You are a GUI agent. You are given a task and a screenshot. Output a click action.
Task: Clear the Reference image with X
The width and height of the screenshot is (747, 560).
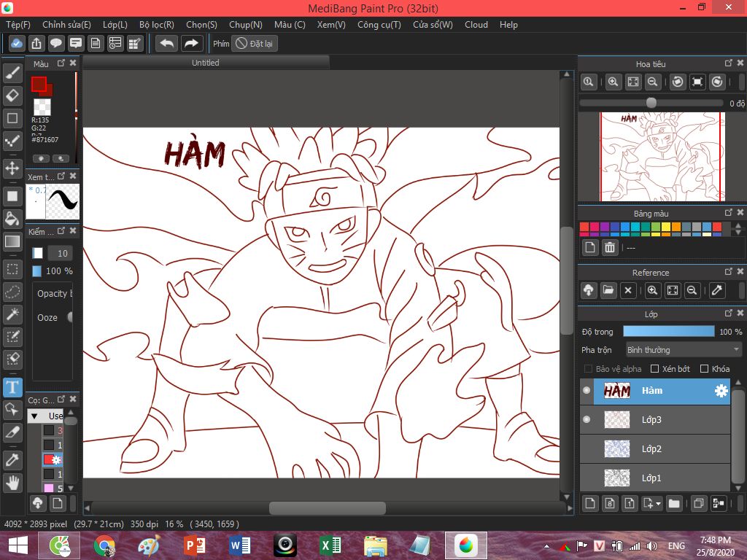628,290
